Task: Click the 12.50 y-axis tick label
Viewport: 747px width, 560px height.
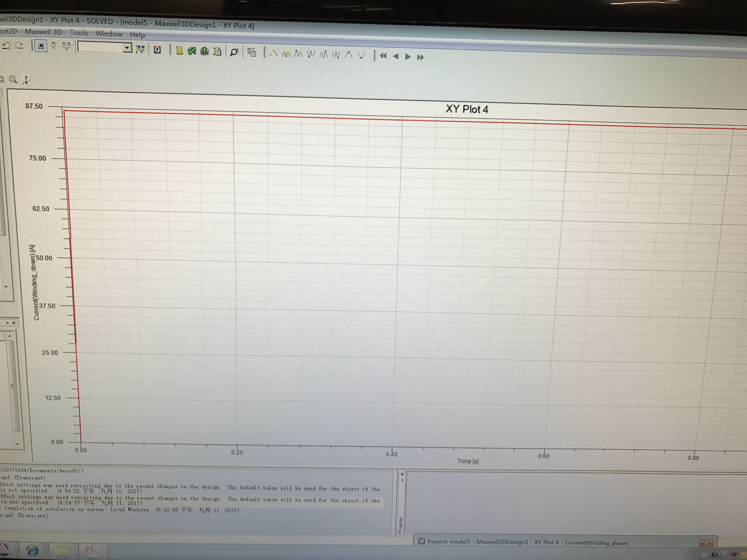Action: pyautogui.click(x=53, y=398)
